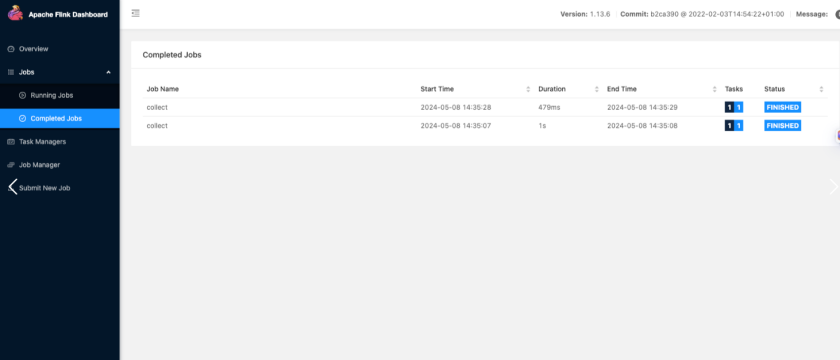Click FINISHED badge of the 479ms job
The image size is (840, 360).
click(783, 107)
